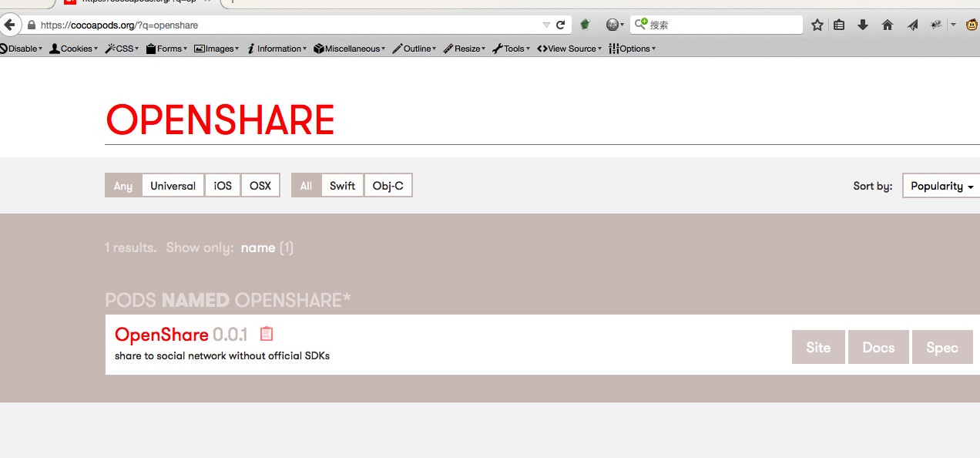Open the small dropdown arrow after the bug icon
Viewport: 980px width, 458px height.
click(953, 25)
